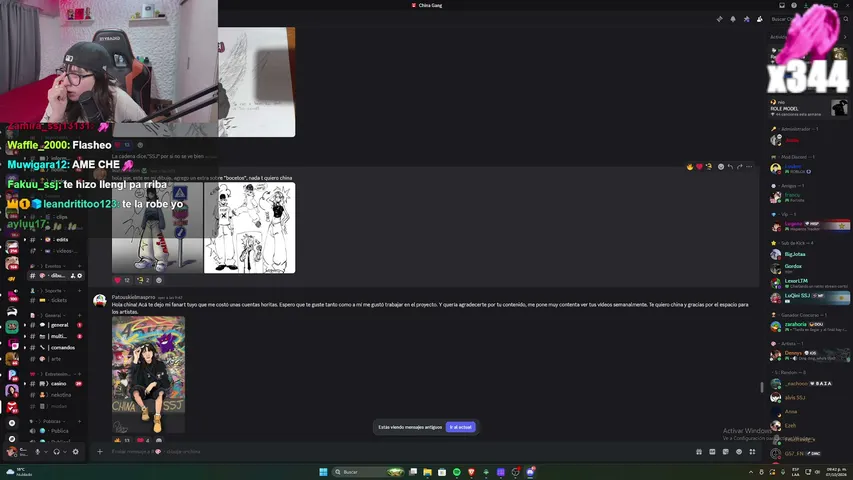Open the sticker picker
This screenshot has width=853, height=480.
pos(726,452)
